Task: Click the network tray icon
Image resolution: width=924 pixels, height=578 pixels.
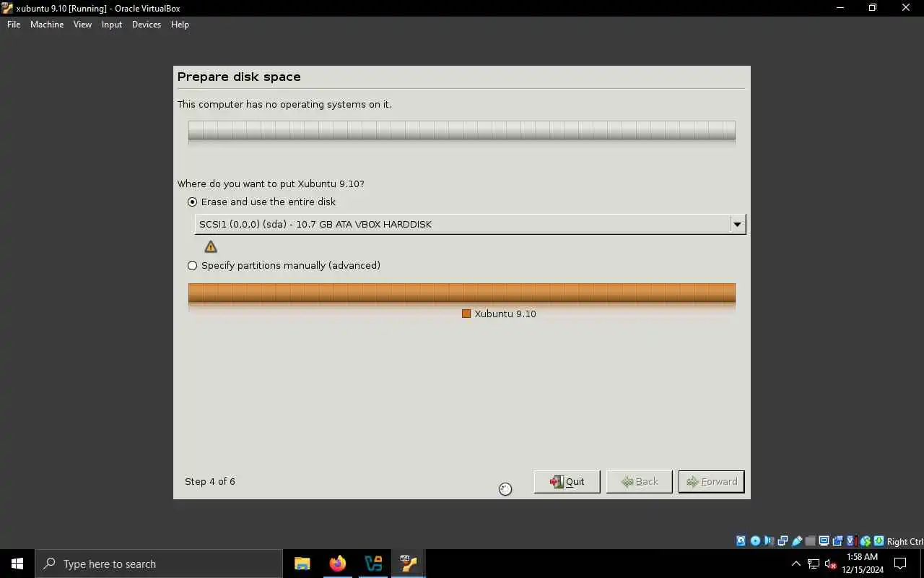Action: [x=814, y=564]
